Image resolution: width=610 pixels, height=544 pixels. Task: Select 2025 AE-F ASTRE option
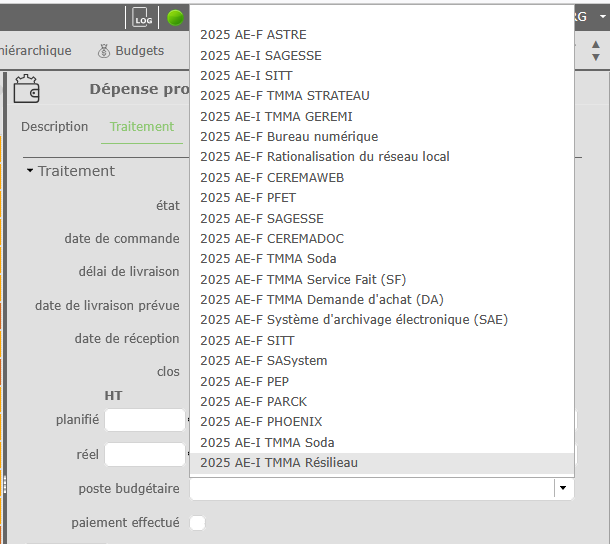pos(382,35)
